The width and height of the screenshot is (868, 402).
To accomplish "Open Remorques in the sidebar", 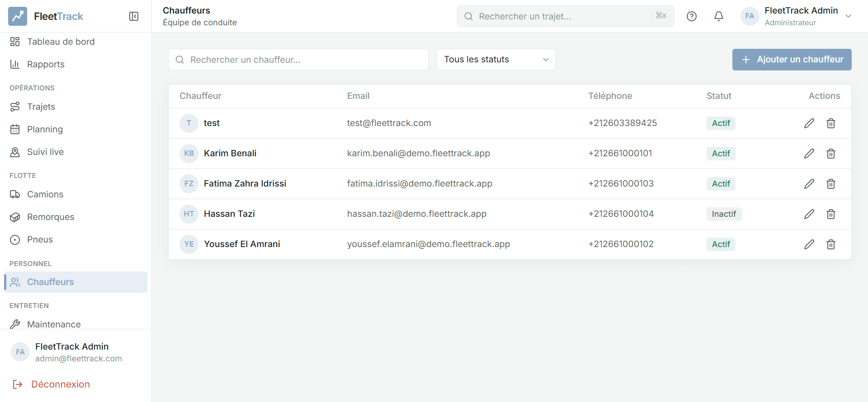I will tap(75, 217).
